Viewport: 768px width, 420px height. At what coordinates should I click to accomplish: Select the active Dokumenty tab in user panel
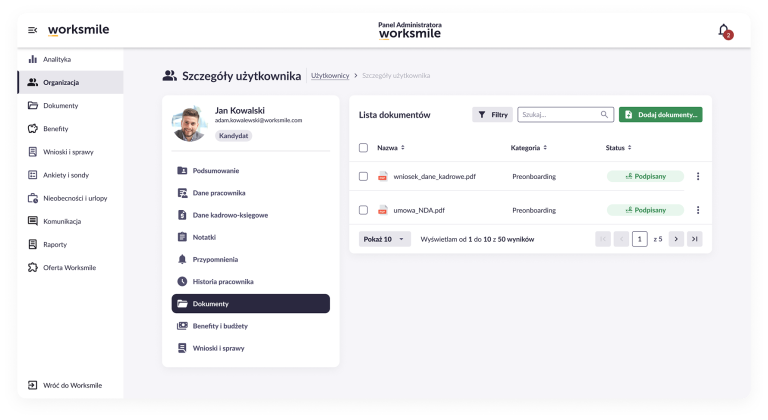tap(251, 304)
